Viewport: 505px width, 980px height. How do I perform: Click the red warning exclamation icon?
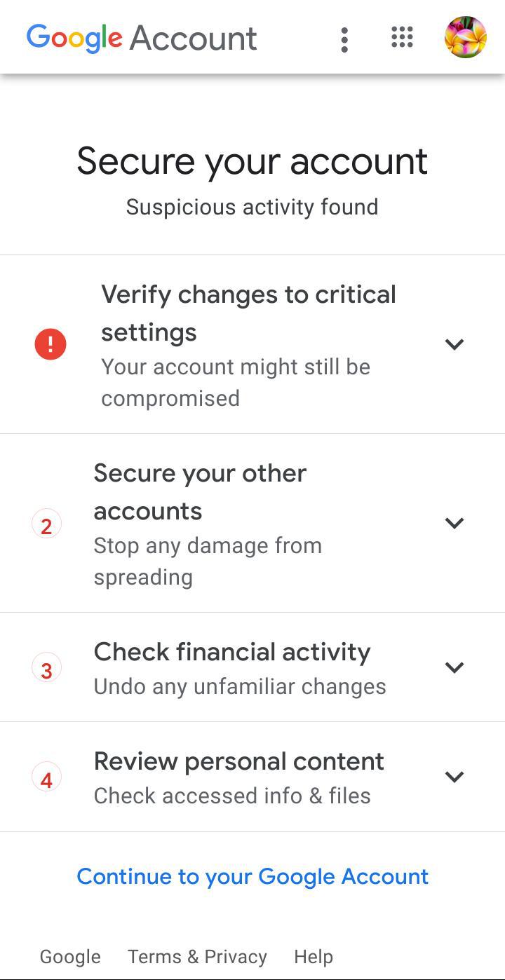[50, 343]
